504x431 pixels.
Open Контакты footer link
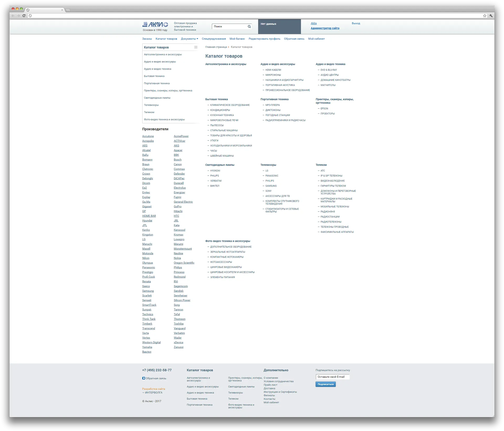coord(269,399)
